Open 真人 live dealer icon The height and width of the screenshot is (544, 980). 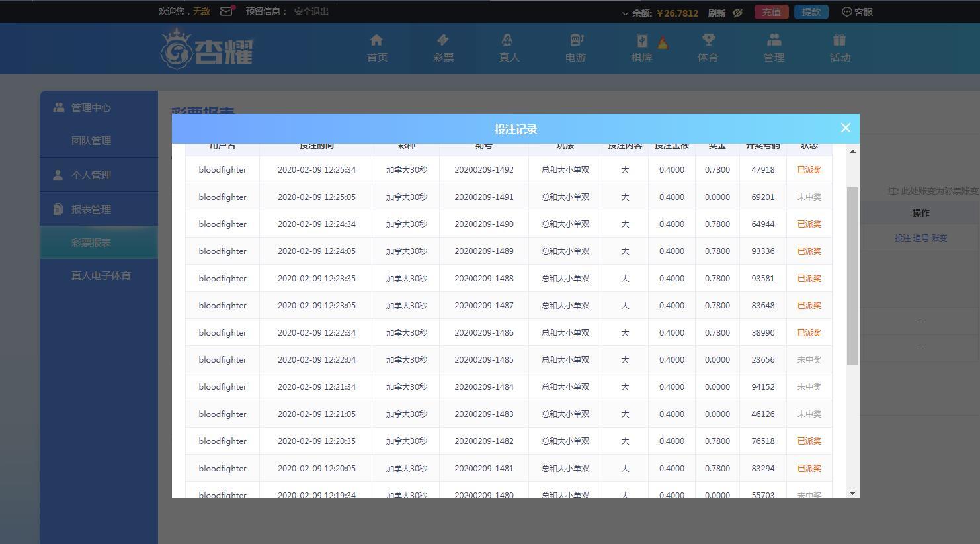coord(507,40)
